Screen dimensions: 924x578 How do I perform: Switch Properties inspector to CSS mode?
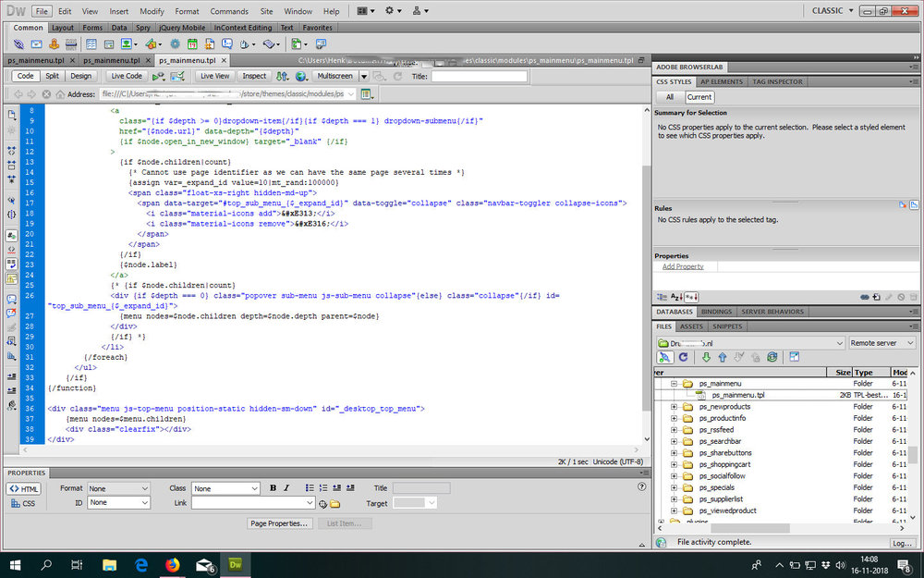tap(24, 503)
